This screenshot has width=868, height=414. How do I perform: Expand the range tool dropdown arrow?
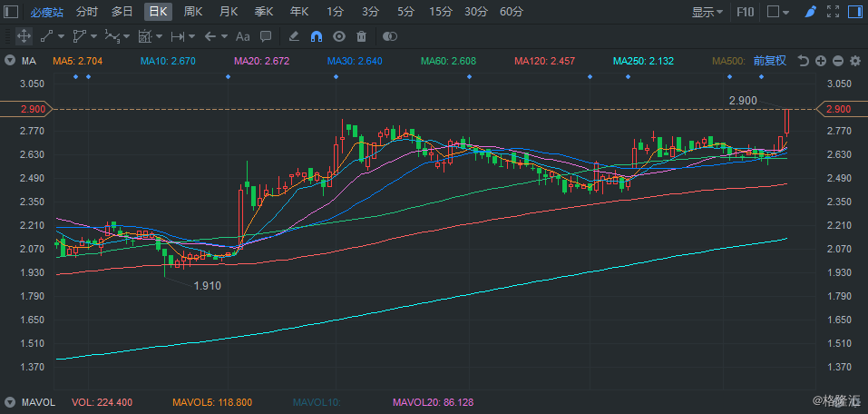pyautogui.click(x=191, y=36)
